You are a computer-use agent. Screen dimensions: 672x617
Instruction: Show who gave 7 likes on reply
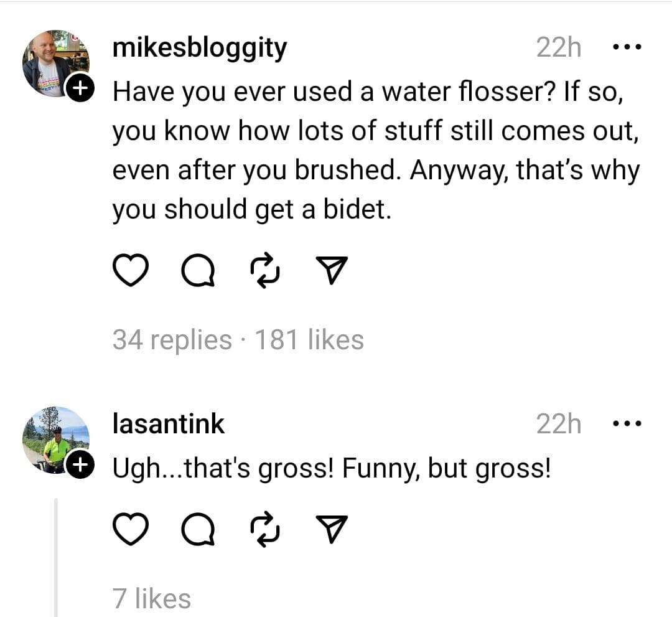pyautogui.click(x=152, y=598)
